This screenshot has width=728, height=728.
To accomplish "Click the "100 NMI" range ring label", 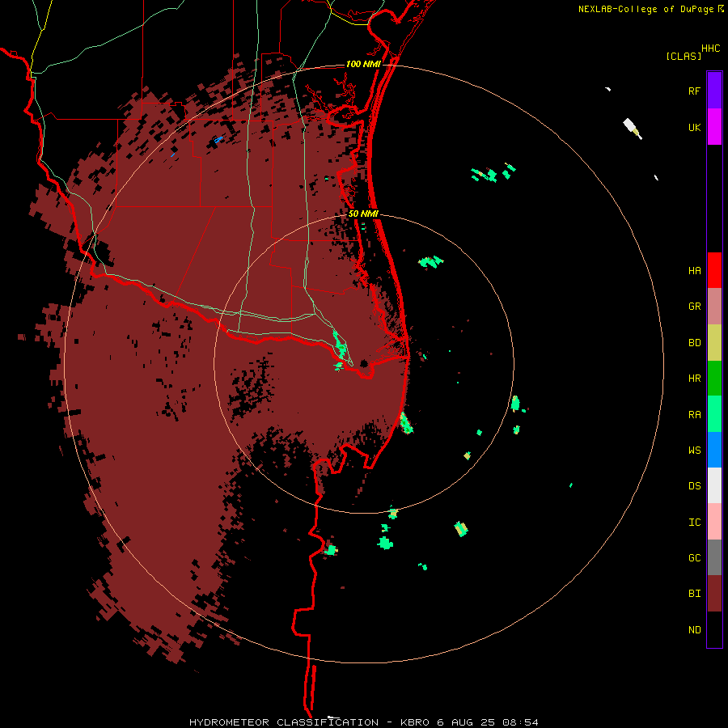I will (x=363, y=64).
